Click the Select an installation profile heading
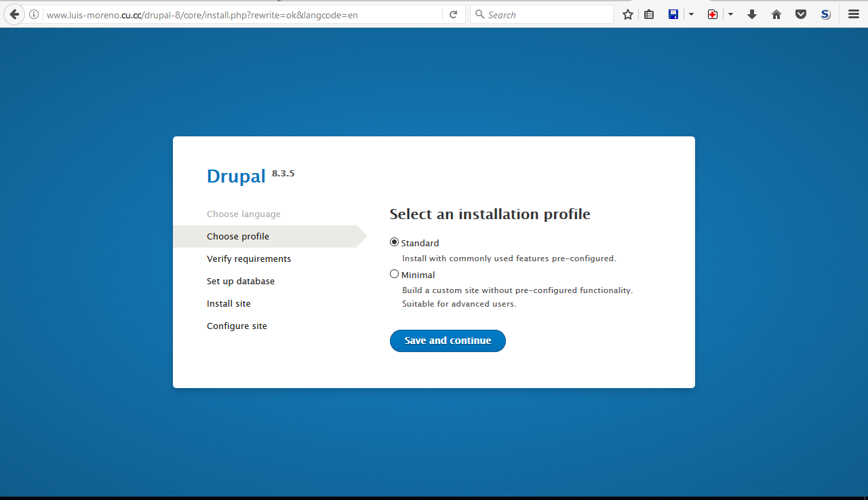Screen dimensions: 868x500 [490, 214]
